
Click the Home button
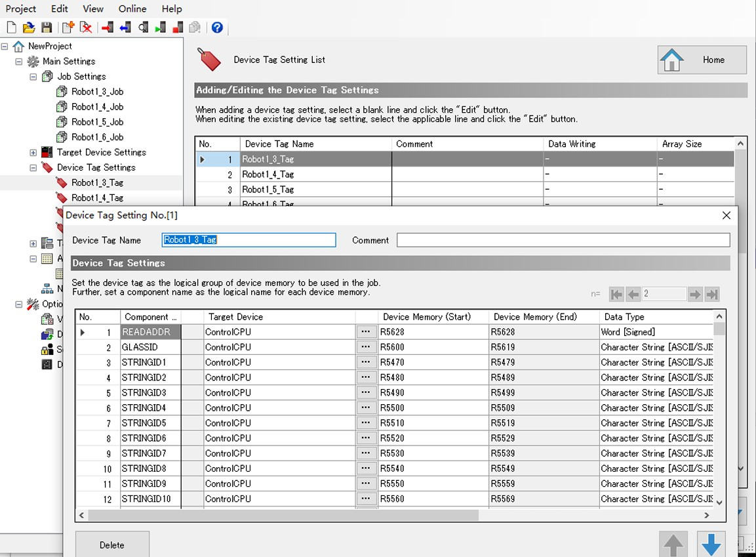702,60
